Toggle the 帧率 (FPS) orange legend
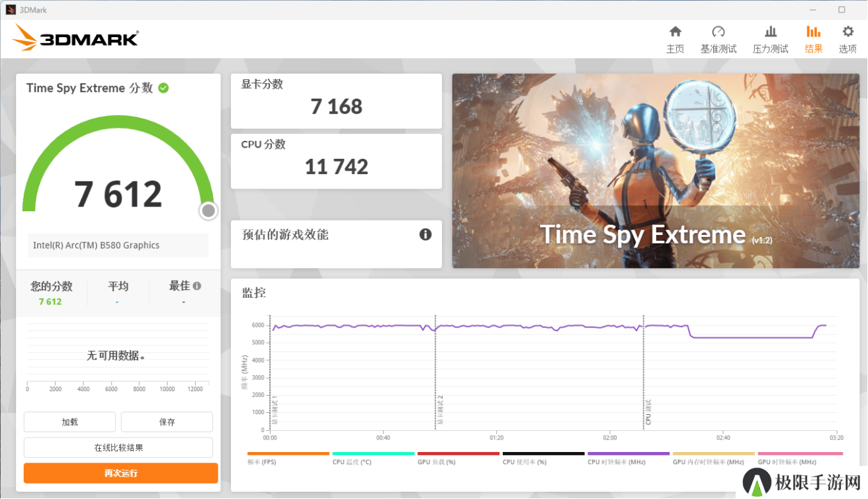This screenshot has height=499, width=868. coord(288,458)
